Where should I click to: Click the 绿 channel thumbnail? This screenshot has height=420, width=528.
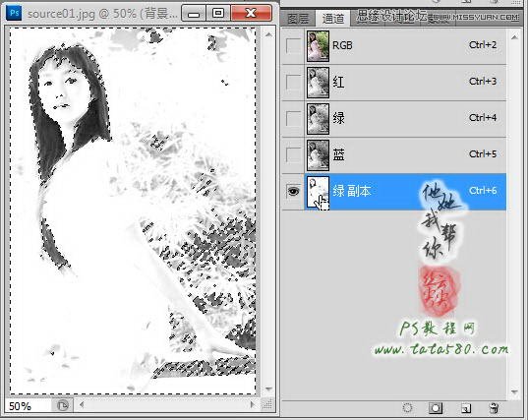(x=318, y=119)
